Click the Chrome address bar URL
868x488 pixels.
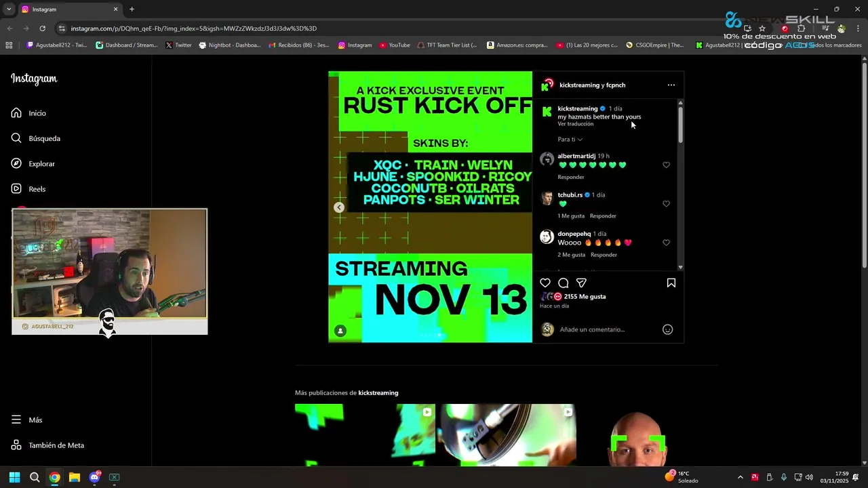click(x=193, y=28)
